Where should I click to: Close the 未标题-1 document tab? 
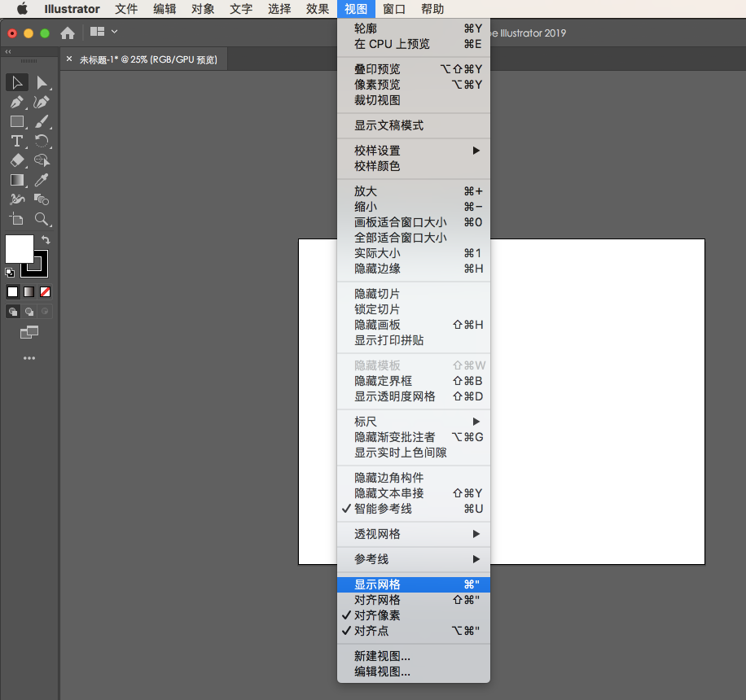69,59
